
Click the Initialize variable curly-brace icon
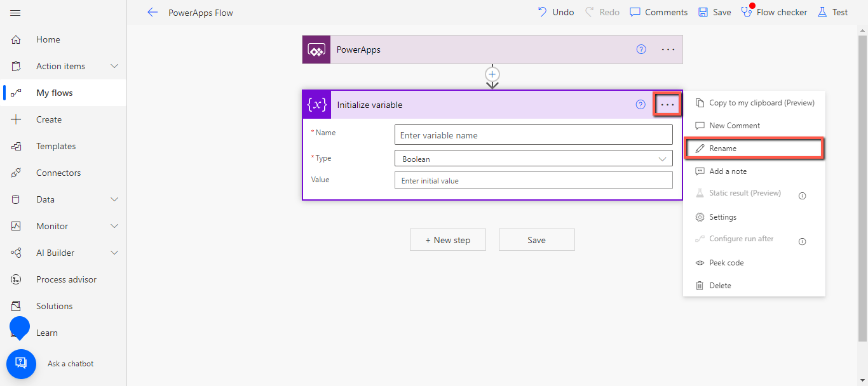click(317, 105)
